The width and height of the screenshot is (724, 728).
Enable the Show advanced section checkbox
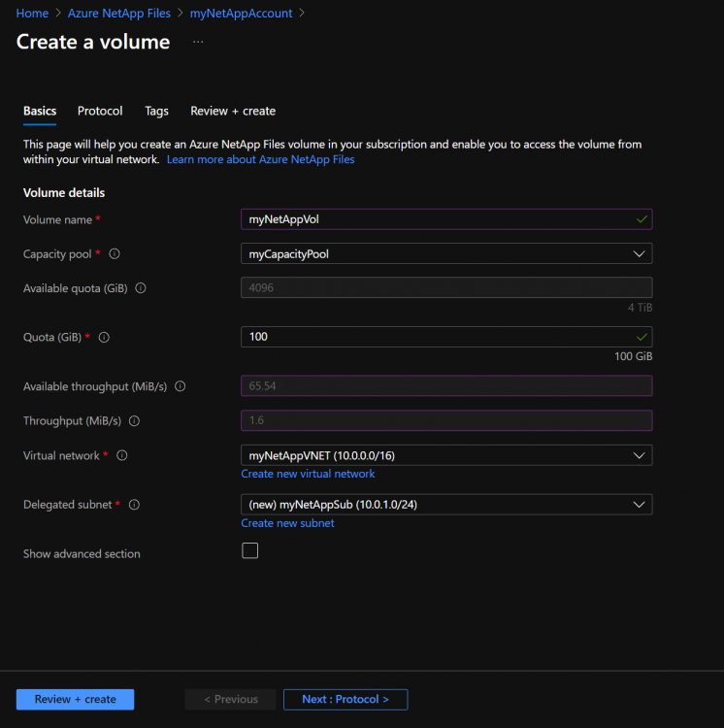249,550
